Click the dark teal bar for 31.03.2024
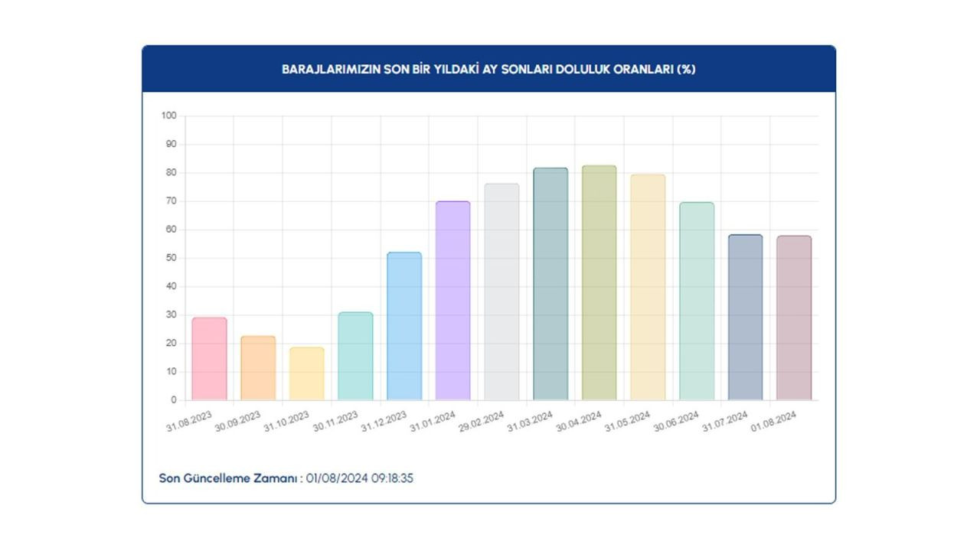Image resolution: width=980 pixels, height=551 pixels. coord(550,284)
